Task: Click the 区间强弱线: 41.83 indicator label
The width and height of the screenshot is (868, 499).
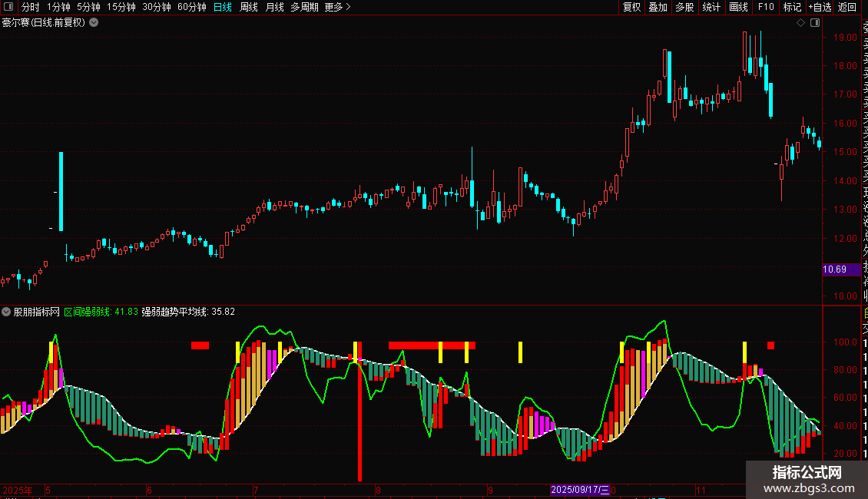Action: (x=101, y=312)
